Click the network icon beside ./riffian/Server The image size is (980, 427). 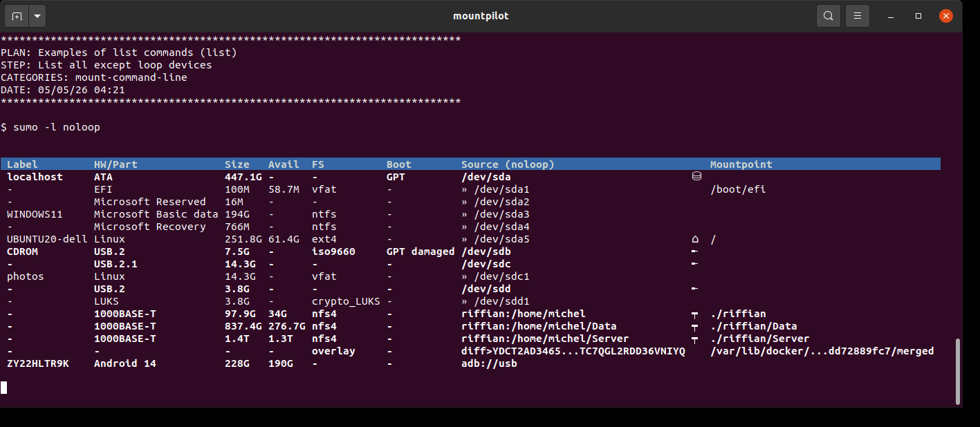[x=695, y=339]
